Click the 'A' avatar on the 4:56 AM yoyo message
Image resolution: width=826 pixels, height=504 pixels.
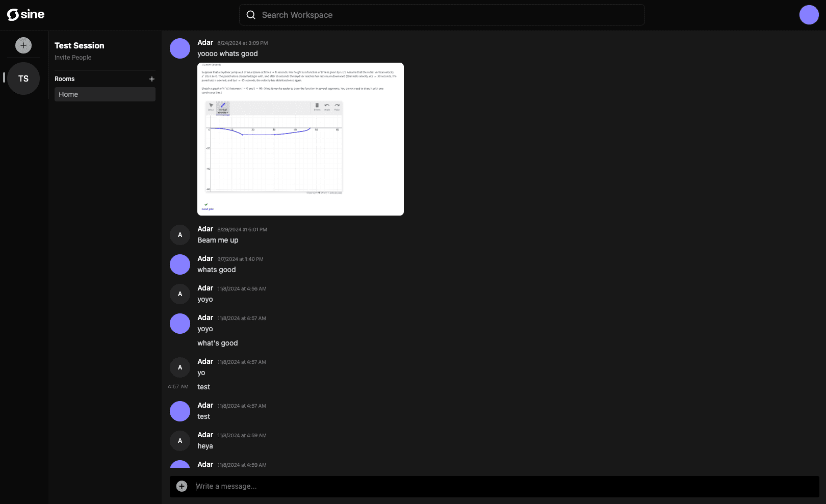coord(180,294)
